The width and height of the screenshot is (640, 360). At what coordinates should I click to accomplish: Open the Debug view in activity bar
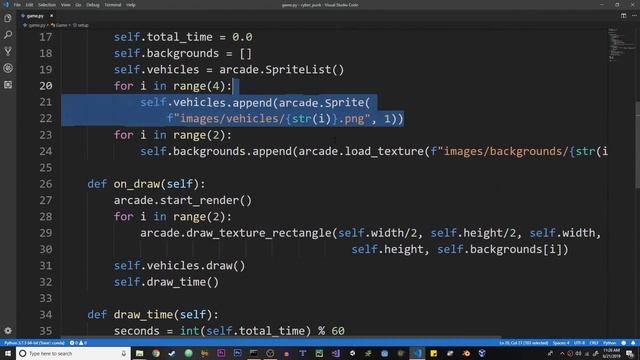8,68
